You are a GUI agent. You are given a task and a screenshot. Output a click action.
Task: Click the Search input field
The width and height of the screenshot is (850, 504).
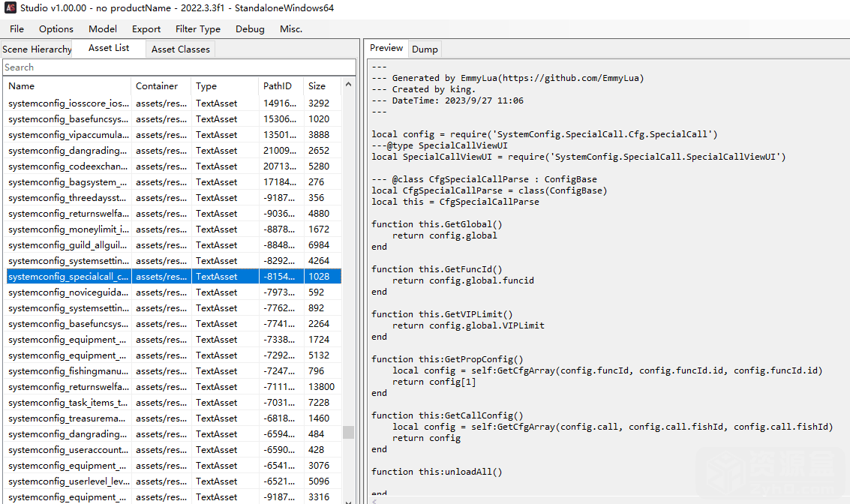coord(179,67)
